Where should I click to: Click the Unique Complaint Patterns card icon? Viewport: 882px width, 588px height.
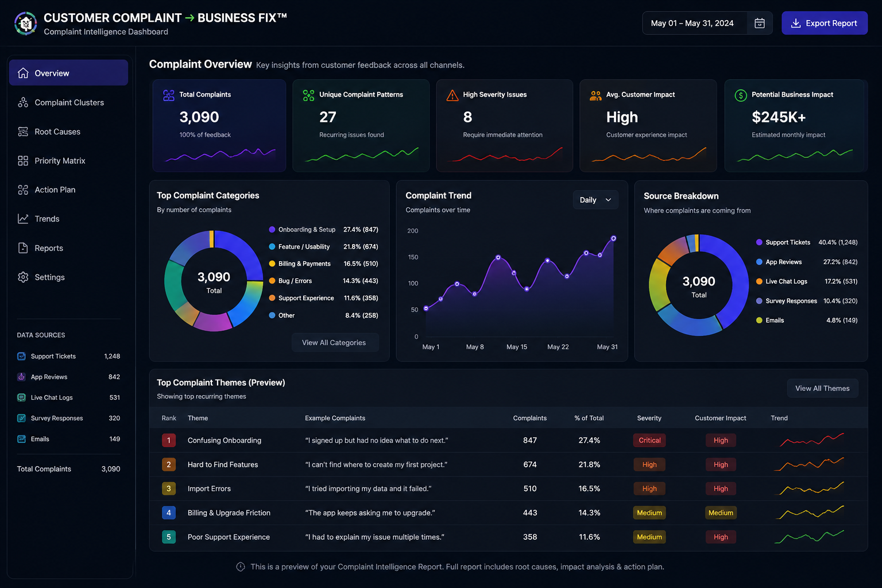click(x=308, y=95)
